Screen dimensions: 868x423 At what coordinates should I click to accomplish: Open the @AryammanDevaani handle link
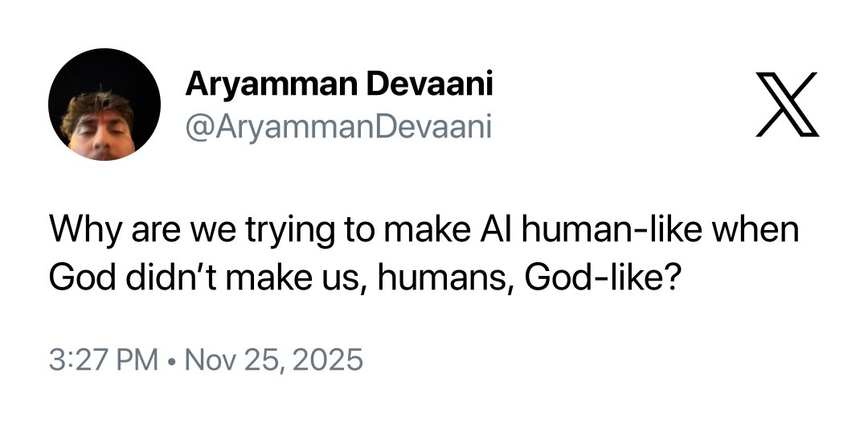[x=338, y=127]
